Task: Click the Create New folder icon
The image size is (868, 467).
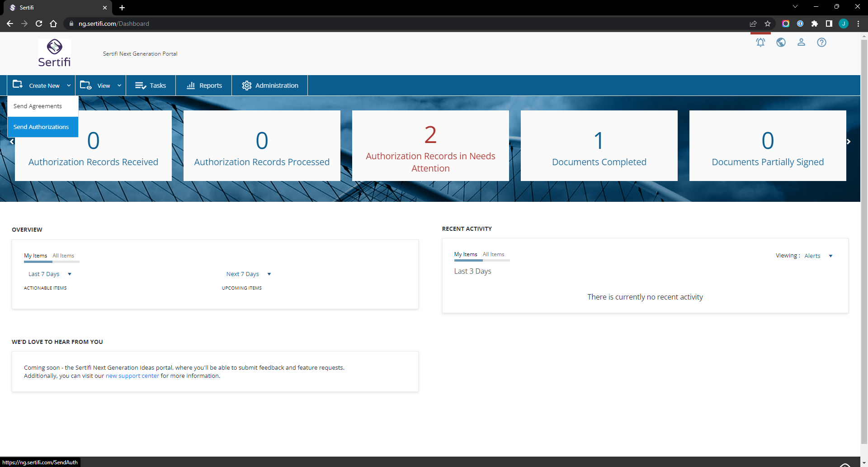Action: [x=18, y=85]
